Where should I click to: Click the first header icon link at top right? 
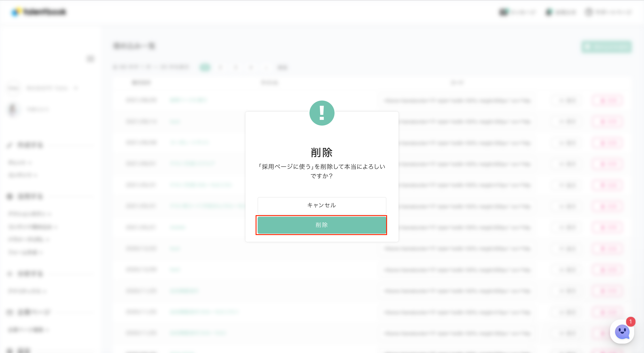click(517, 12)
